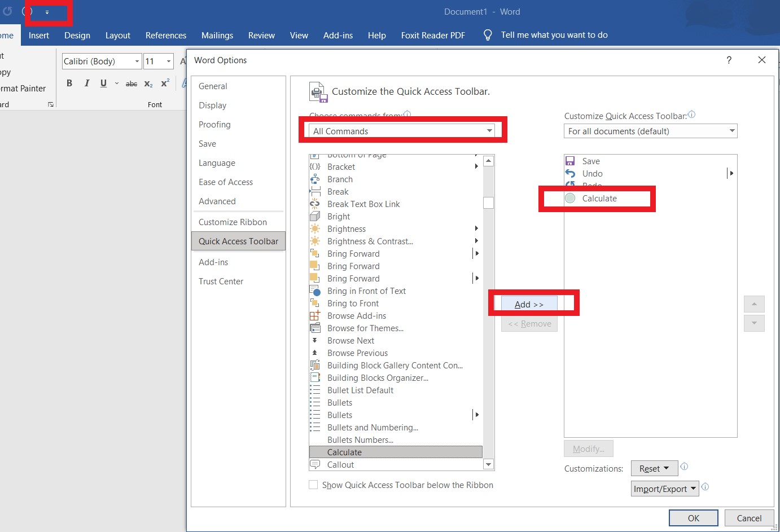Cancel the Word Options dialog
The height and width of the screenshot is (532, 780).
point(749,518)
